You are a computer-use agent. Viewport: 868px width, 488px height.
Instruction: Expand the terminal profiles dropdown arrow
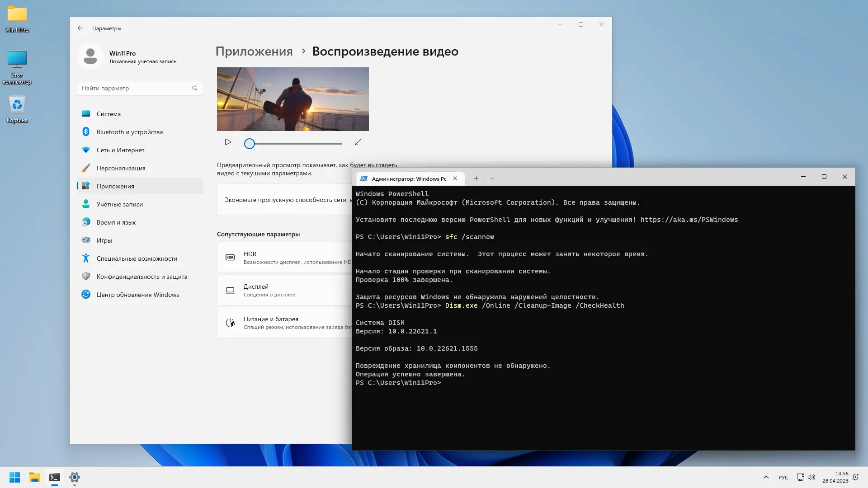click(492, 178)
